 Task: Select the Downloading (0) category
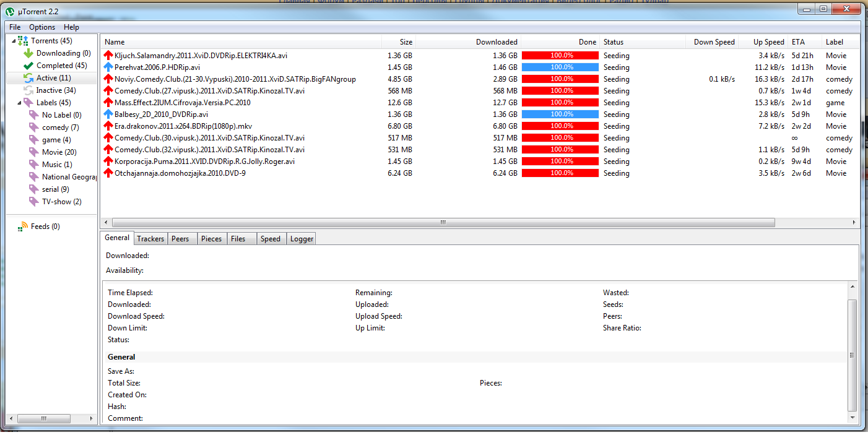coord(64,53)
